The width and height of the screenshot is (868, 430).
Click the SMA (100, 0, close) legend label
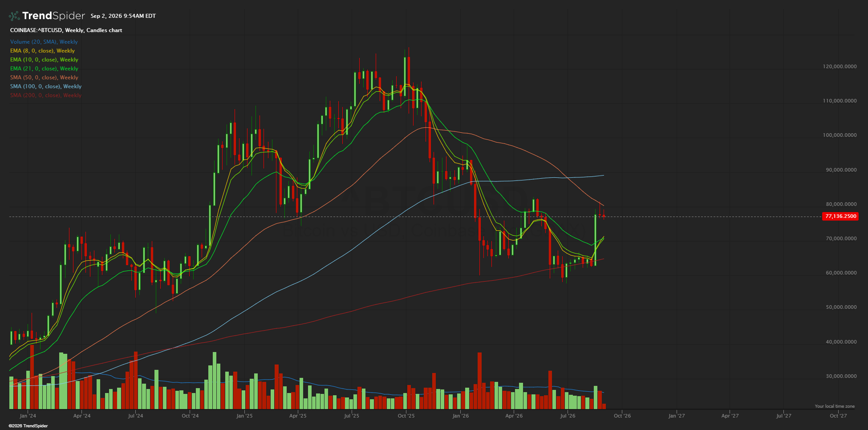coord(46,86)
